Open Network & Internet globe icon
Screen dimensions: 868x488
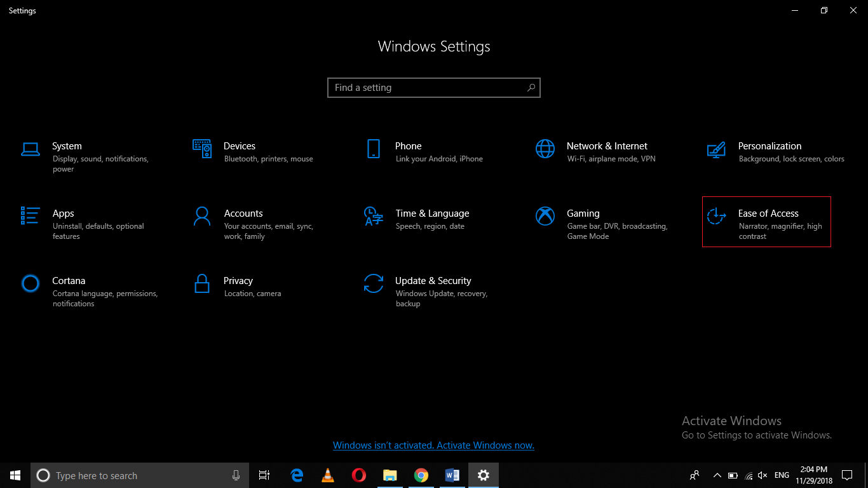[x=545, y=149]
